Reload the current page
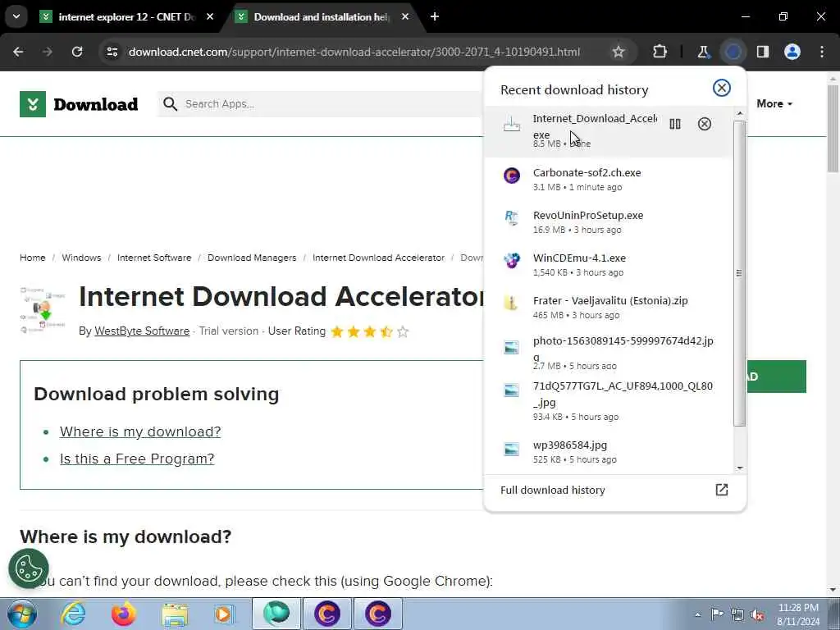 click(x=77, y=52)
